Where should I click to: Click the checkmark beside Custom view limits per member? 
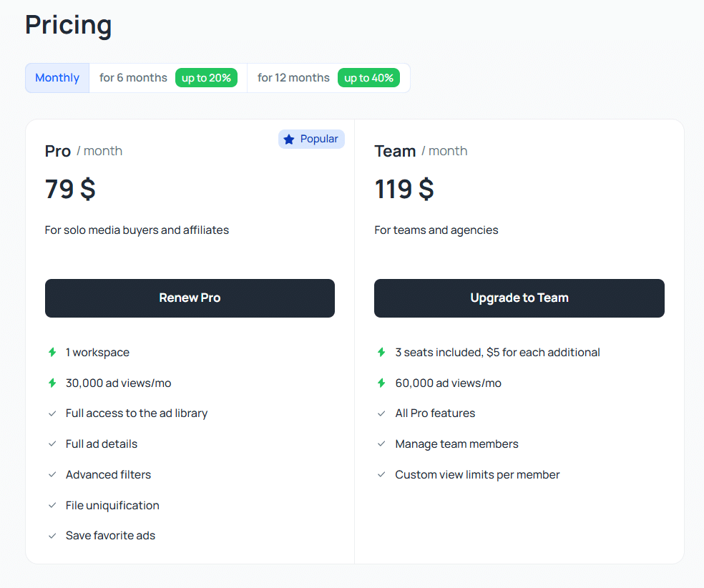pos(381,474)
